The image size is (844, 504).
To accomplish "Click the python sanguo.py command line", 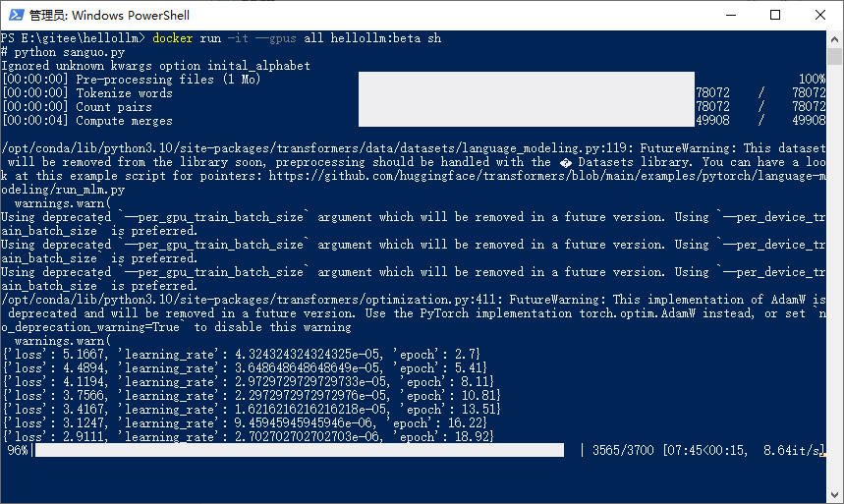I will (63, 52).
